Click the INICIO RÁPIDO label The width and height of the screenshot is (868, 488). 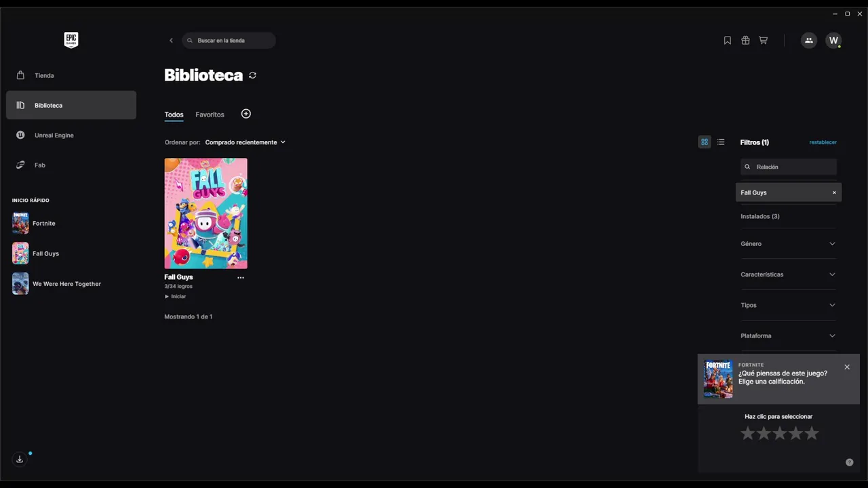pyautogui.click(x=31, y=201)
